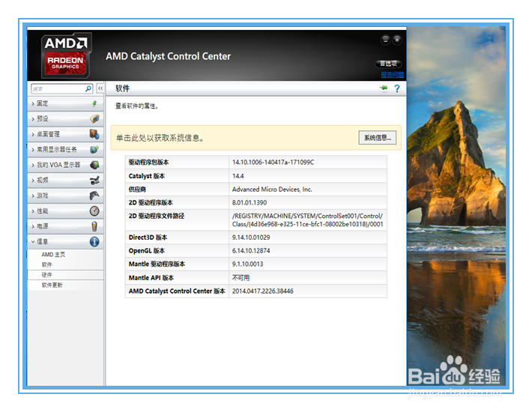
Task: Click CCC version 2014.0417.2226.38446
Action: tap(262, 291)
